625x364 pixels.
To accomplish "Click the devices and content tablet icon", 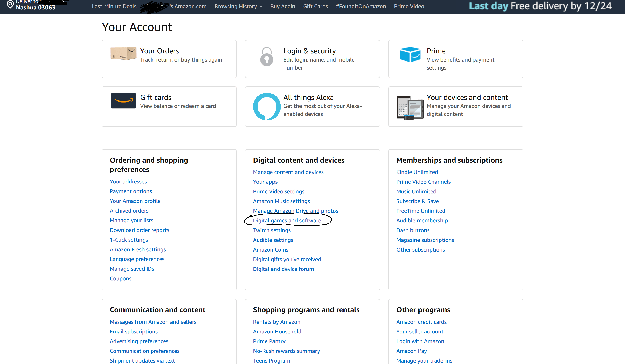I will (410, 108).
